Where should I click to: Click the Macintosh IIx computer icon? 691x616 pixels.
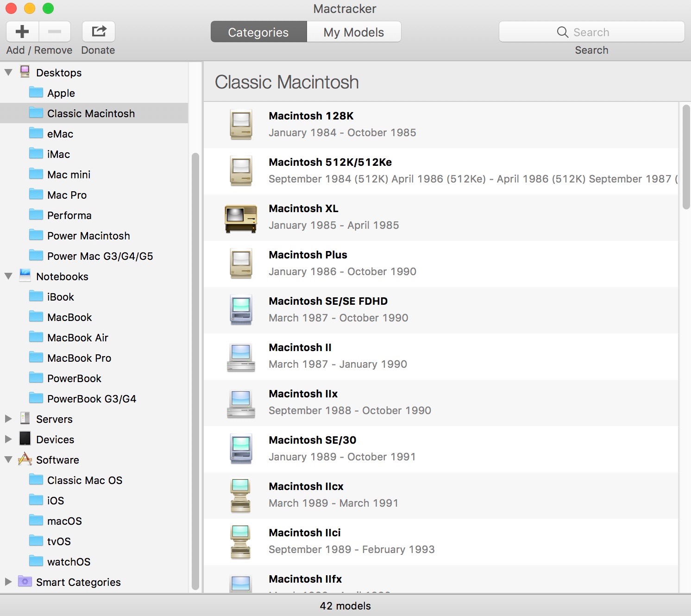[x=241, y=403]
